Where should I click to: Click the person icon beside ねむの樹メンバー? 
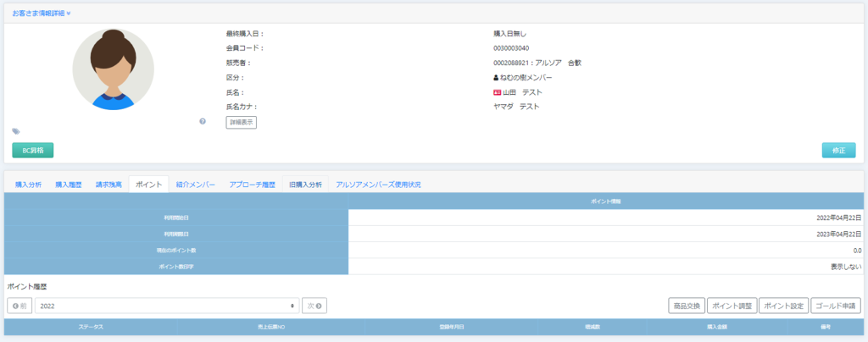pyautogui.click(x=496, y=78)
